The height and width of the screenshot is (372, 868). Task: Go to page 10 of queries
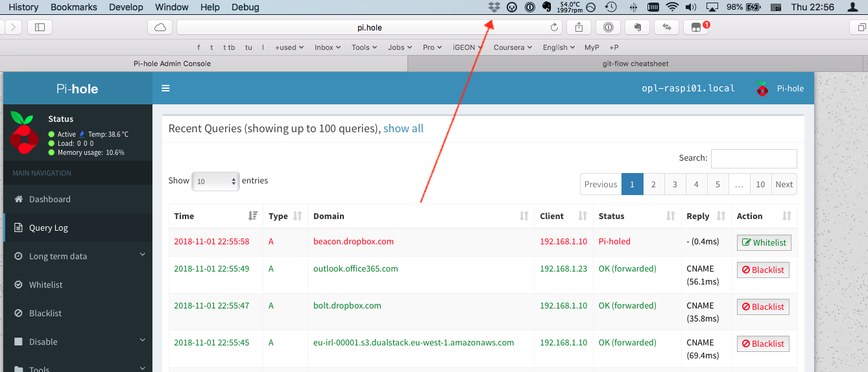tap(760, 184)
